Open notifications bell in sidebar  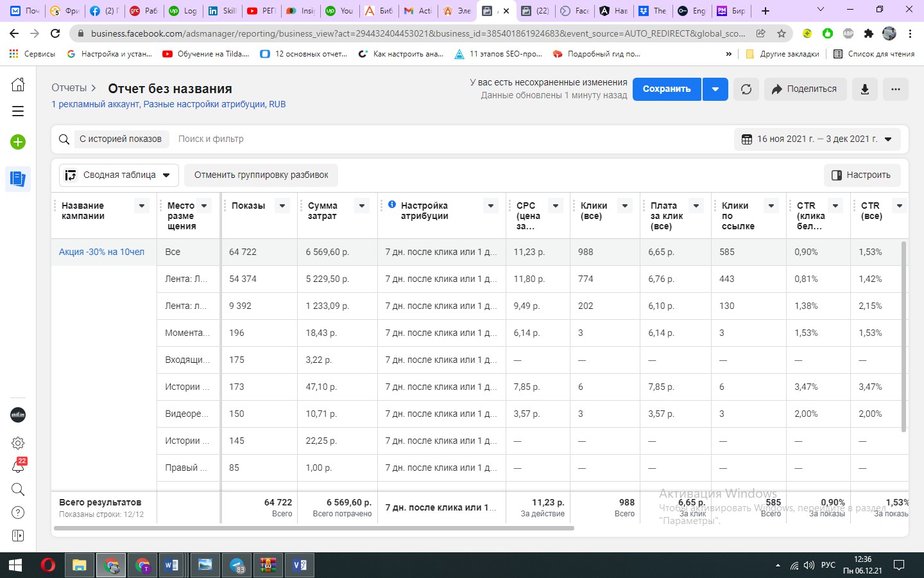18,466
